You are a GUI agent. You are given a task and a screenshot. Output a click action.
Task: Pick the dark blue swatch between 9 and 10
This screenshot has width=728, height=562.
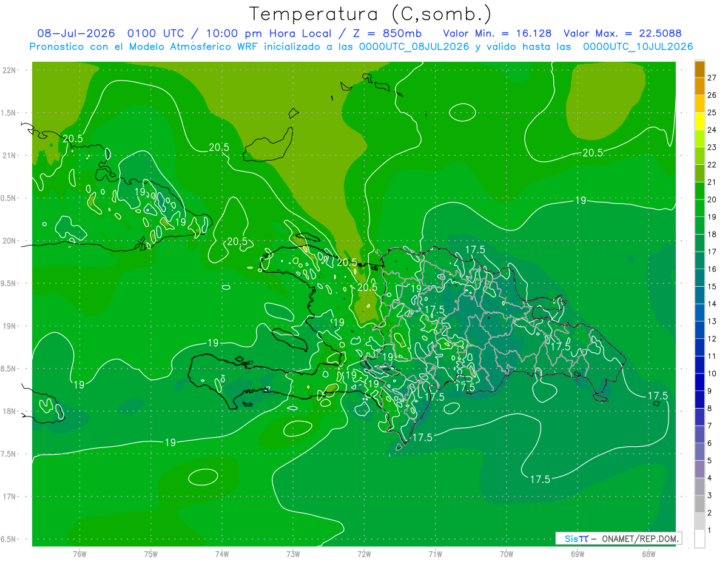point(699,382)
